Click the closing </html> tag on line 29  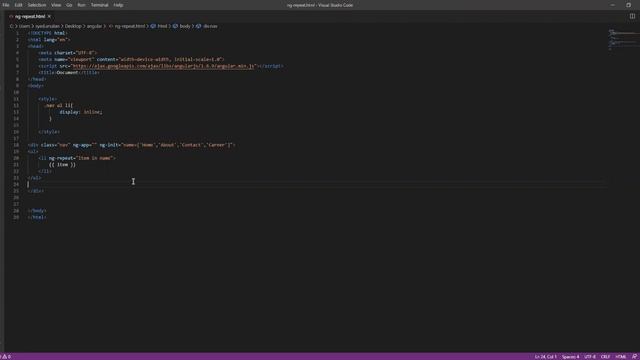[37, 217]
